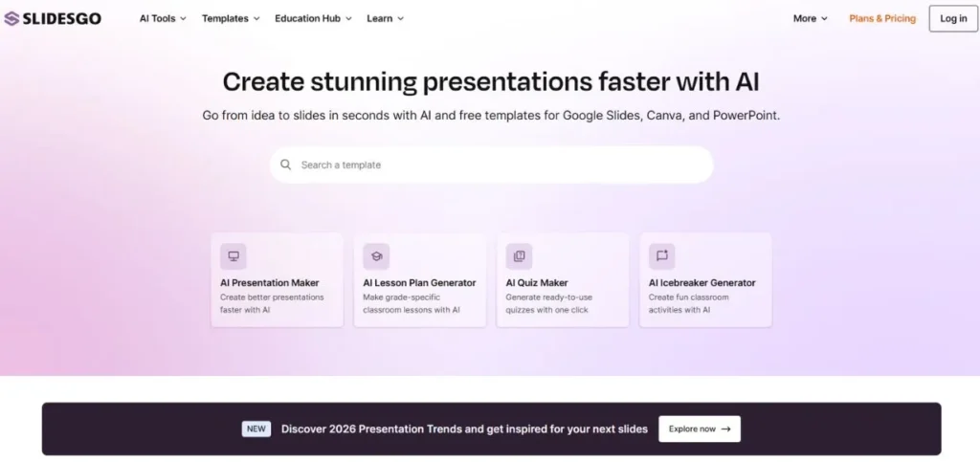
Task: Click the AI Lesson Plan Generator graduation cap icon
Action: pos(376,256)
